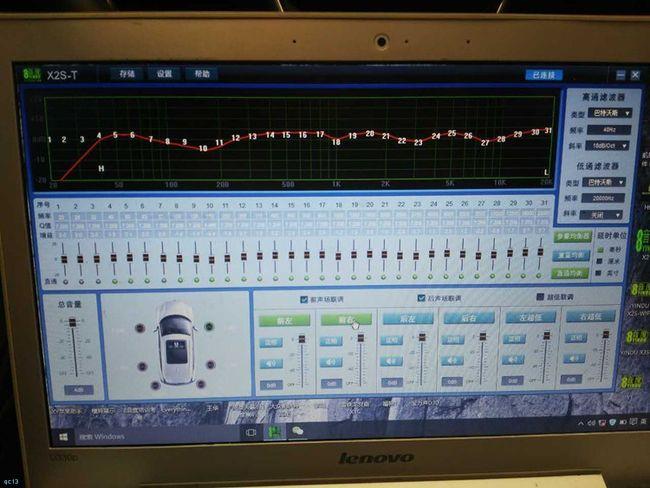Select 毫秒 as the delay unit
Image resolution: width=650 pixels, height=488 pixels.
click(600, 250)
